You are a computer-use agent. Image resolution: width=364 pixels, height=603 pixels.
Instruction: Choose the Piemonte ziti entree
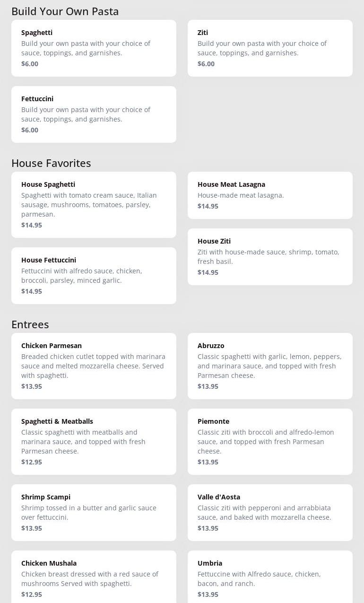(270, 442)
